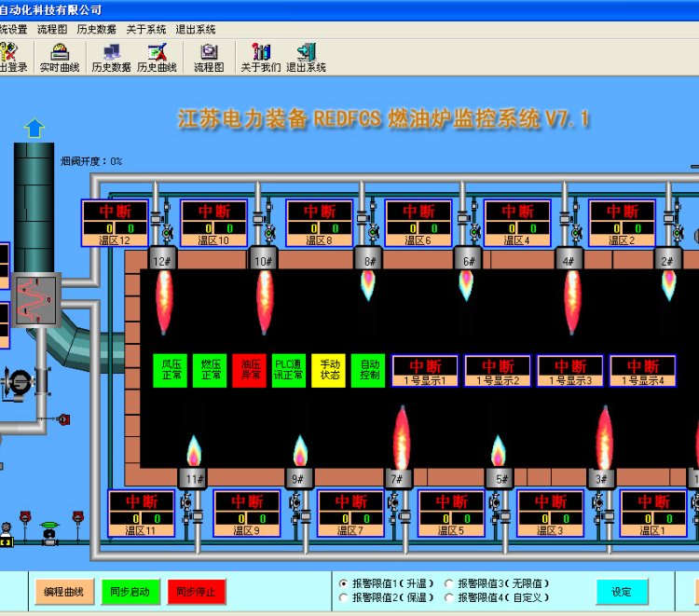This screenshot has height=616, width=699.
Task: Click the 1号显示3 display panel
Action: pos(570,371)
